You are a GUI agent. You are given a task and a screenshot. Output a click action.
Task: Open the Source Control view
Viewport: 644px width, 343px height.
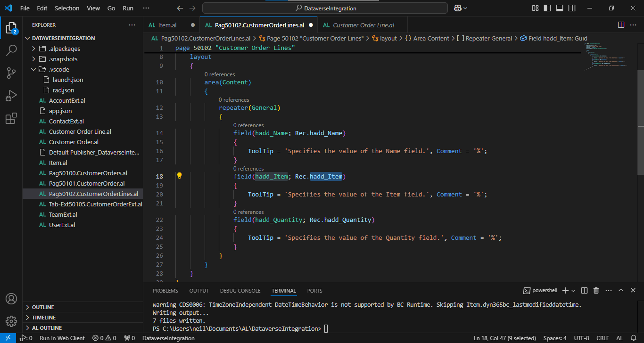pos(11,73)
